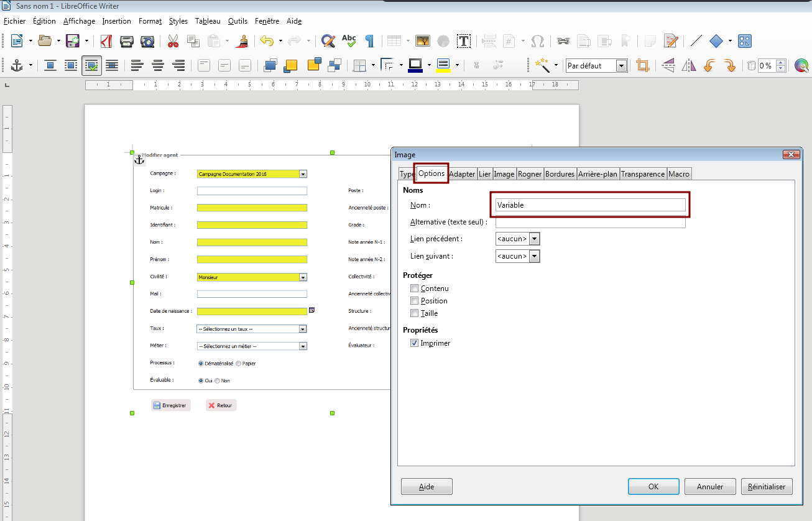This screenshot has width=812, height=521.
Task: Click the dark blue border color swatch
Action: click(x=415, y=70)
